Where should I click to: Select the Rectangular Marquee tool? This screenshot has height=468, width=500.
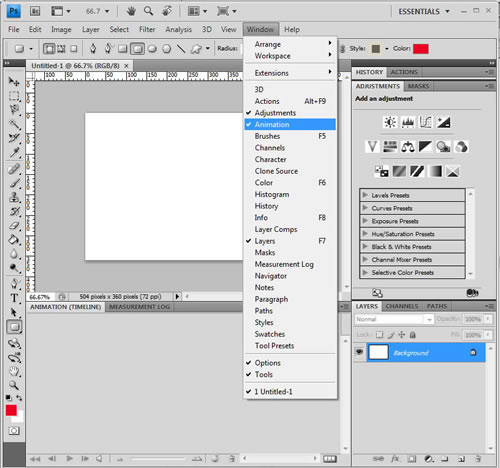(14, 96)
